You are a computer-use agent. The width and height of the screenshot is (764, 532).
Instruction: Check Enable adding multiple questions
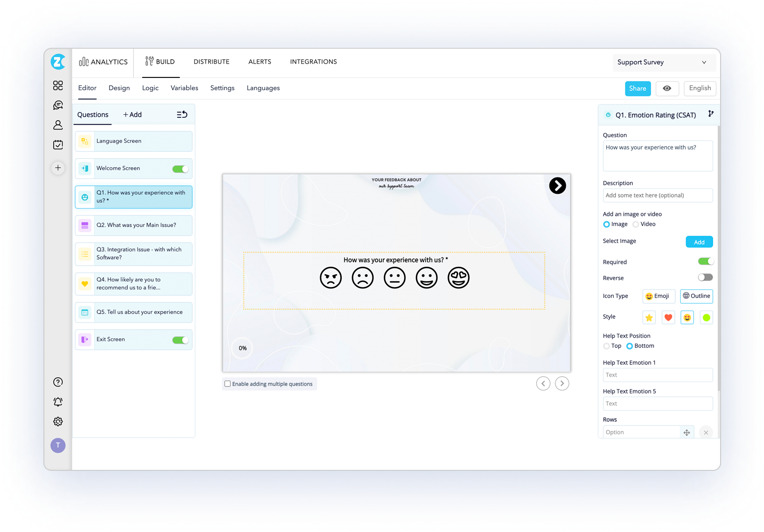(227, 384)
